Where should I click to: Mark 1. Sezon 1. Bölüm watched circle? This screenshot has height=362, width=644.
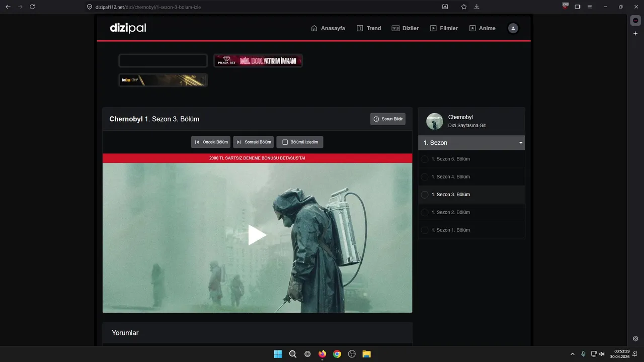(425, 230)
